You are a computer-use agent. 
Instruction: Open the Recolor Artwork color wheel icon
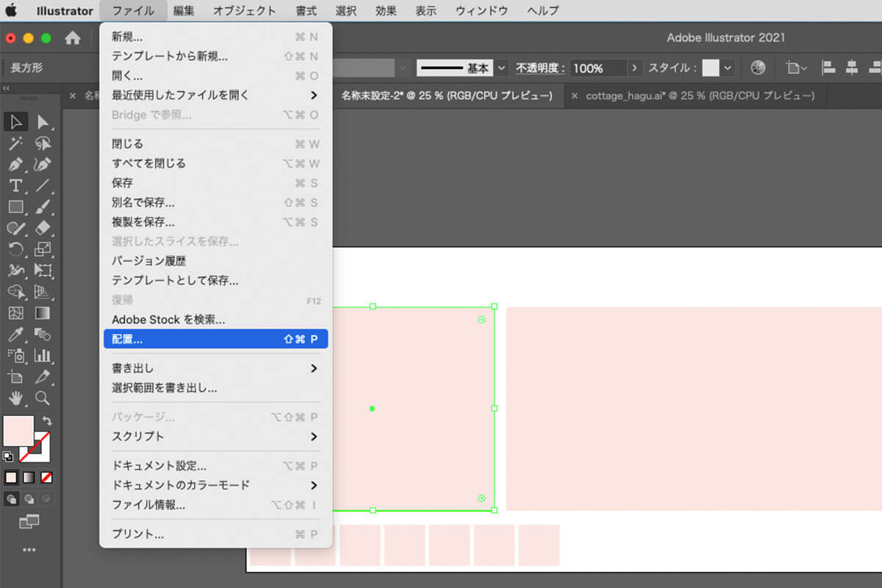tap(758, 68)
